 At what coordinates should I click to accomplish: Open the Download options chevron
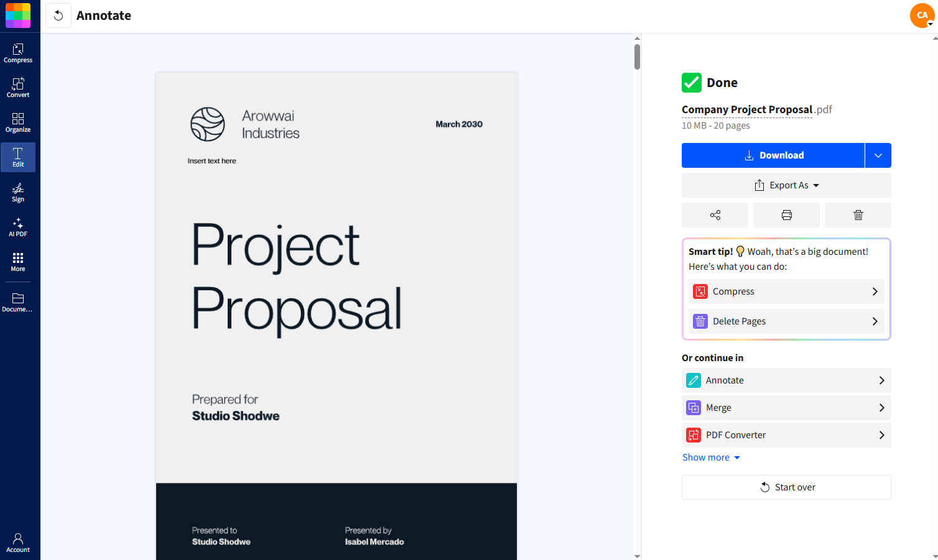(878, 155)
